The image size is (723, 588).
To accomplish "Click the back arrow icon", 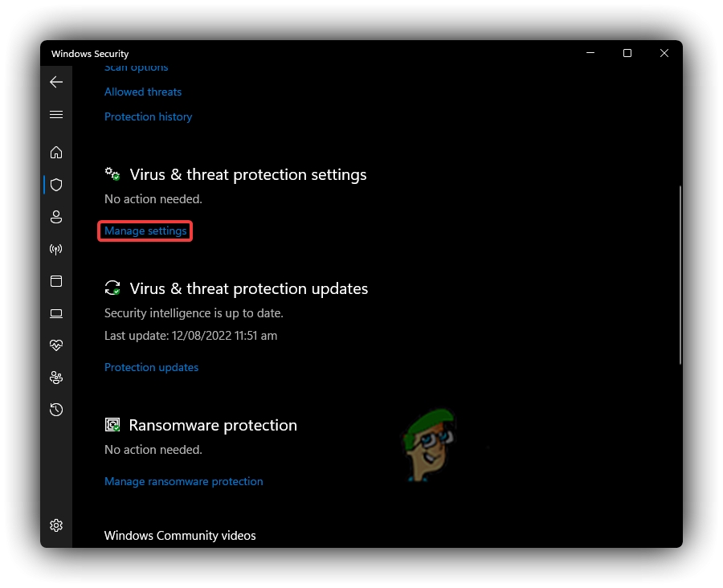I will [x=56, y=82].
